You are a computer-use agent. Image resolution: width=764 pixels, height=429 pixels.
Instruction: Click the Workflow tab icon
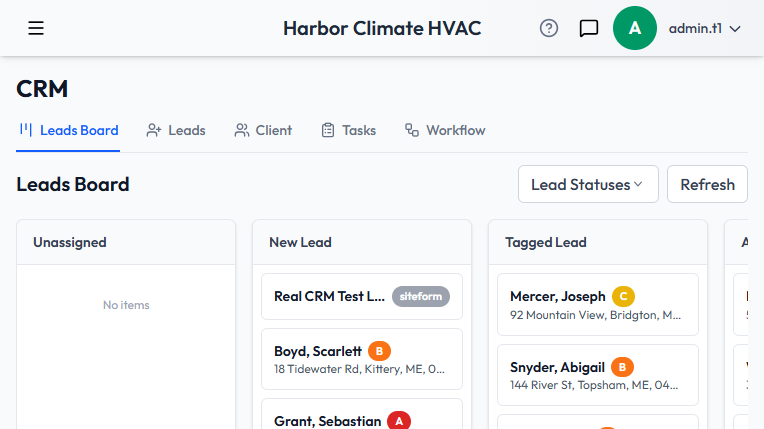(412, 130)
